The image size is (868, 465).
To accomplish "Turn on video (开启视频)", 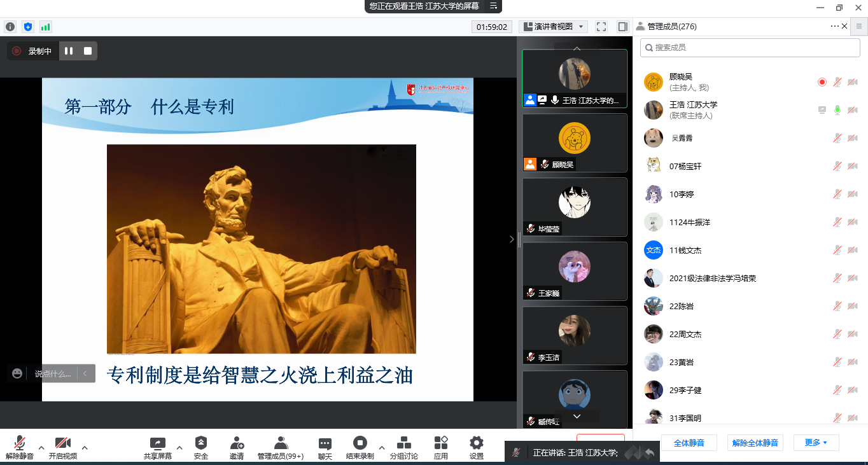I will coord(63,443).
